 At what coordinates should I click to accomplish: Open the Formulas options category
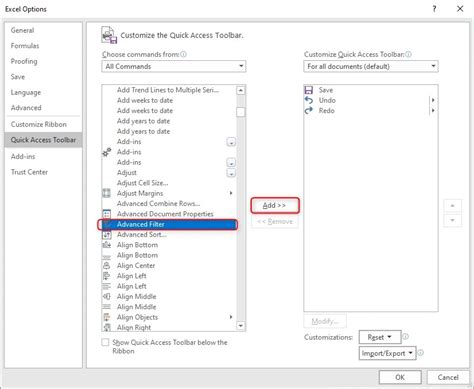click(25, 46)
